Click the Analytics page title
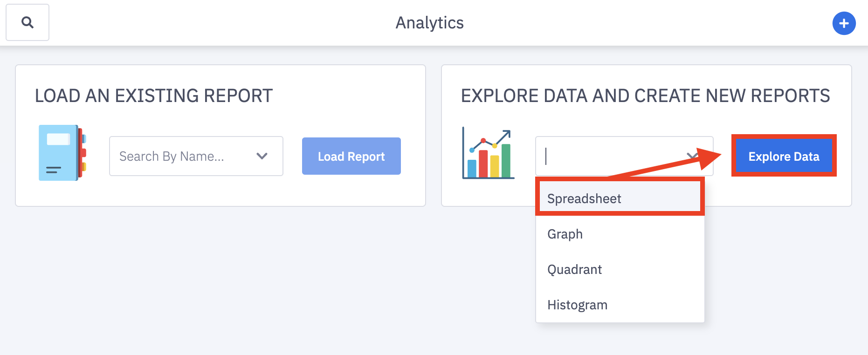The height and width of the screenshot is (355, 868). tap(430, 23)
